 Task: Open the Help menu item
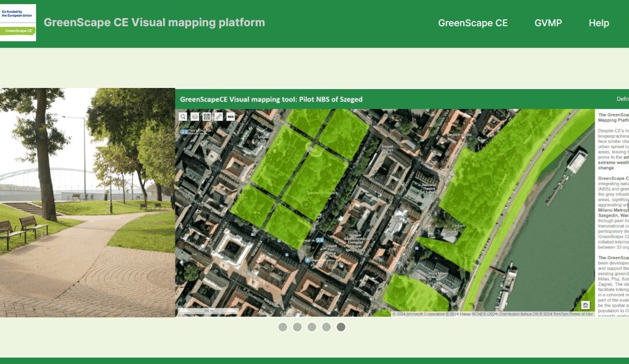point(599,23)
